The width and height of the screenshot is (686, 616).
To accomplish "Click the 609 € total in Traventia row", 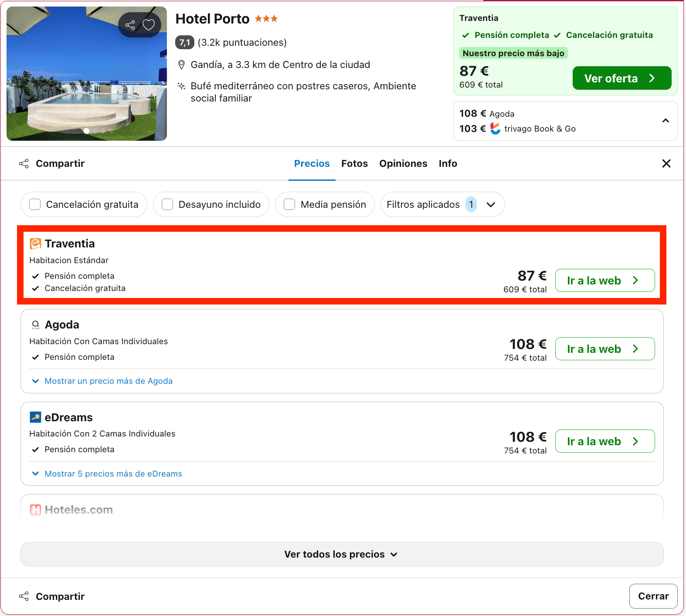I will pos(525,289).
